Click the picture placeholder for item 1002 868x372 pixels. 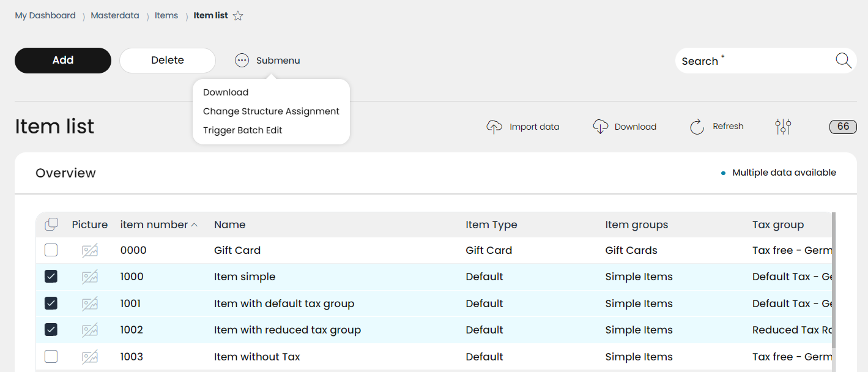pyautogui.click(x=90, y=330)
